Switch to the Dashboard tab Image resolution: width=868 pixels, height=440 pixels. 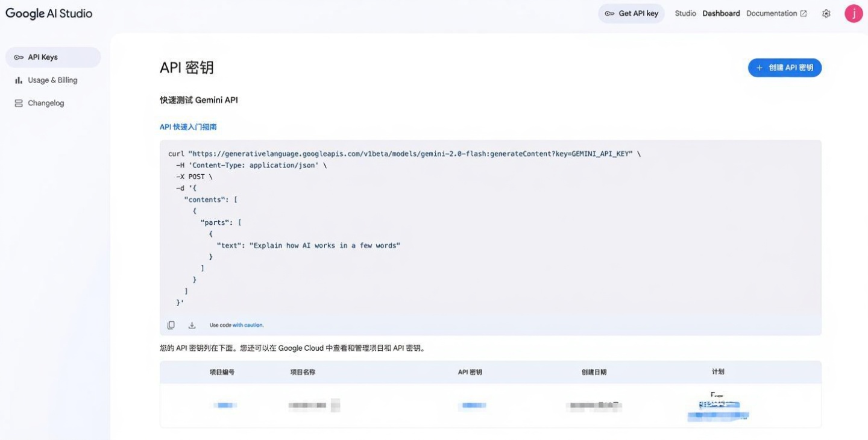point(721,13)
